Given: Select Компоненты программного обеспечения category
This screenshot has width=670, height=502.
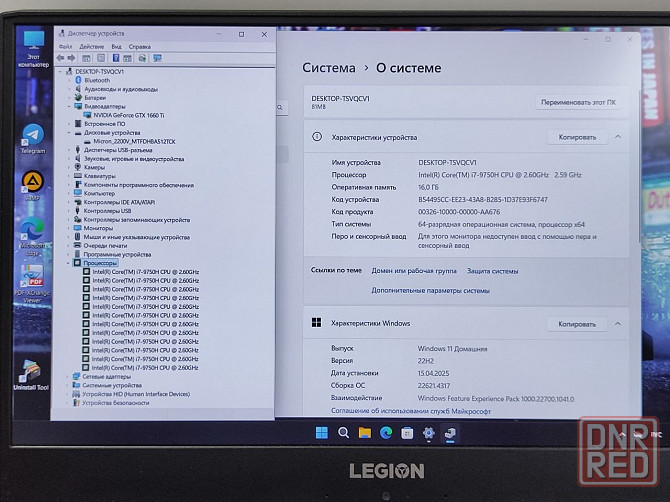Looking at the screenshot, I should [138, 185].
